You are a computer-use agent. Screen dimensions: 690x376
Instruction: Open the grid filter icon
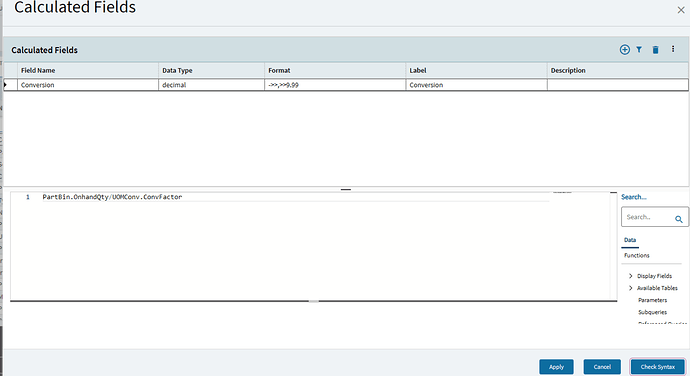tap(639, 50)
